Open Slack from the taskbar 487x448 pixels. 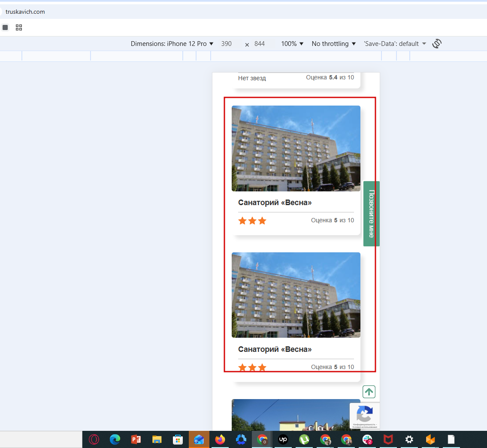367,439
